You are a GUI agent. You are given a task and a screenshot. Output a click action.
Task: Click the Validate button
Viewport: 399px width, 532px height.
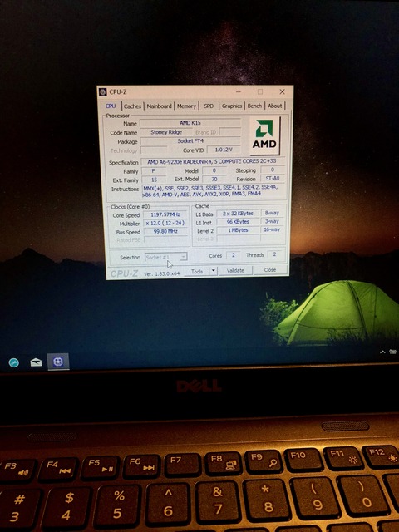coord(235,270)
